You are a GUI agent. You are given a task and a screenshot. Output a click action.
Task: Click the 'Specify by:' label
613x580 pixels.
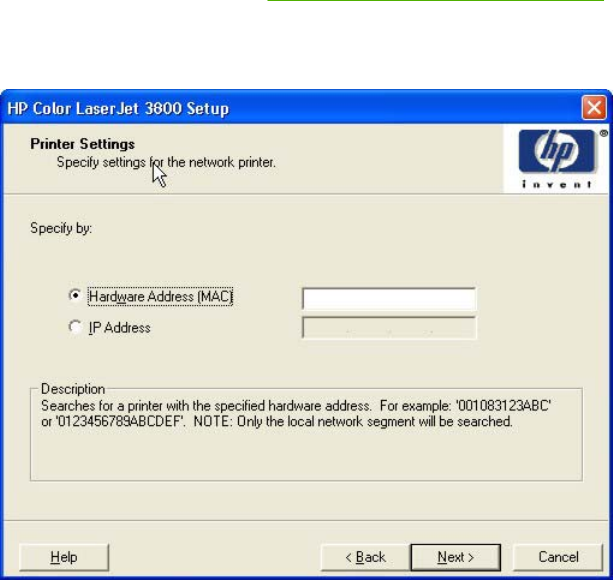click(61, 228)
